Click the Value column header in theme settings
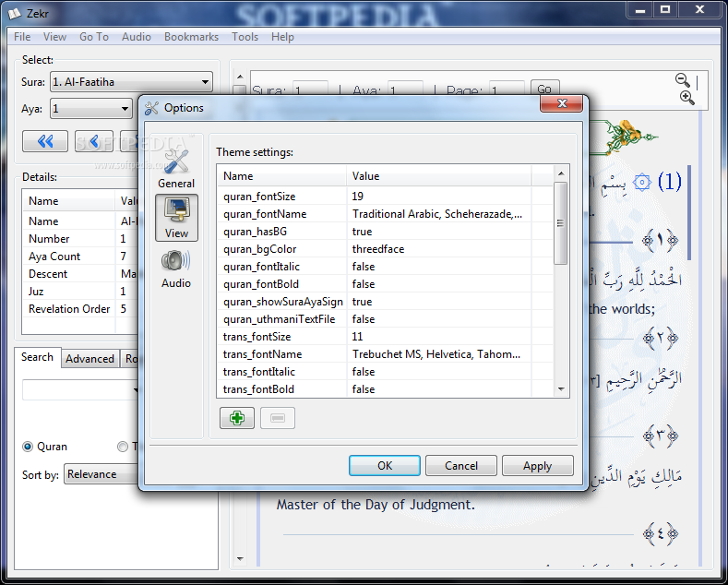Screen dimensions: 728x585 439,176
